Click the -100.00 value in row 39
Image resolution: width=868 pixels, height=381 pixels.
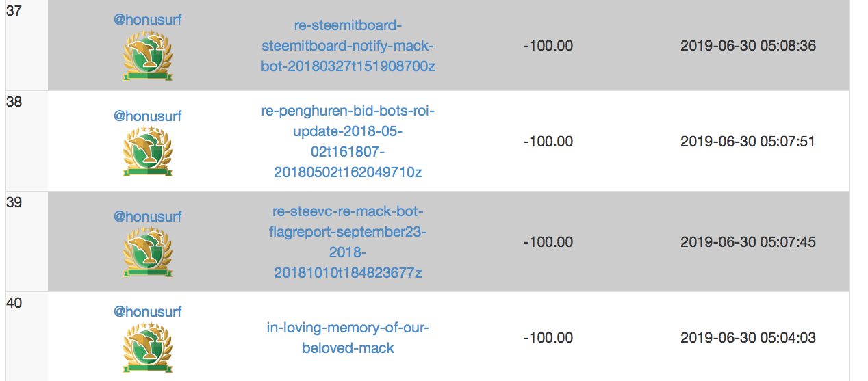coord(548,242)
